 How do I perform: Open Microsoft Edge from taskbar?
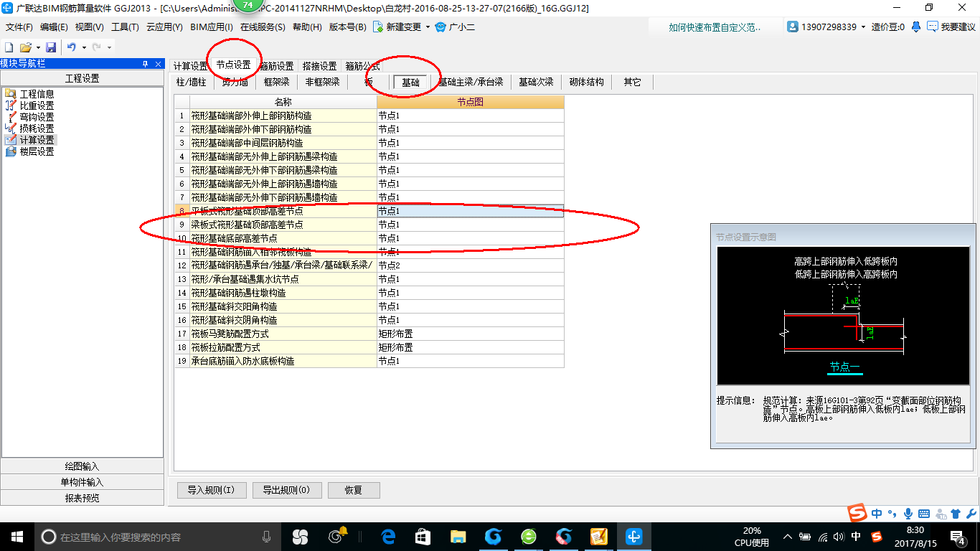point(389,536)
